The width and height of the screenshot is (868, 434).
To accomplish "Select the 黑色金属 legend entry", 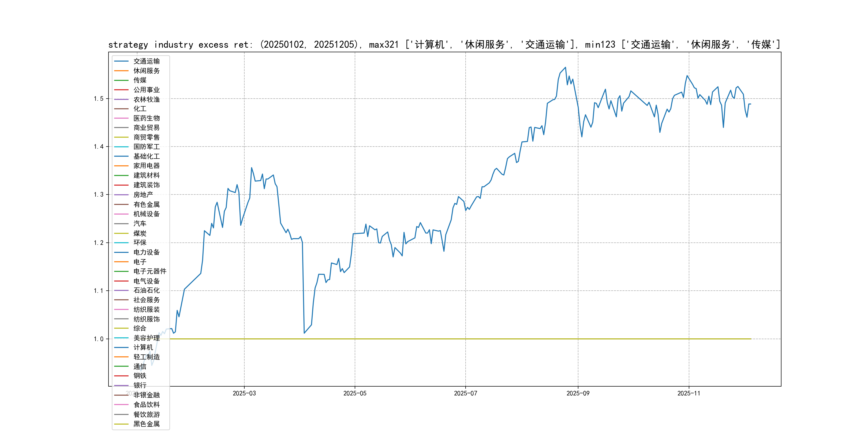I will [x=146, y=424].
